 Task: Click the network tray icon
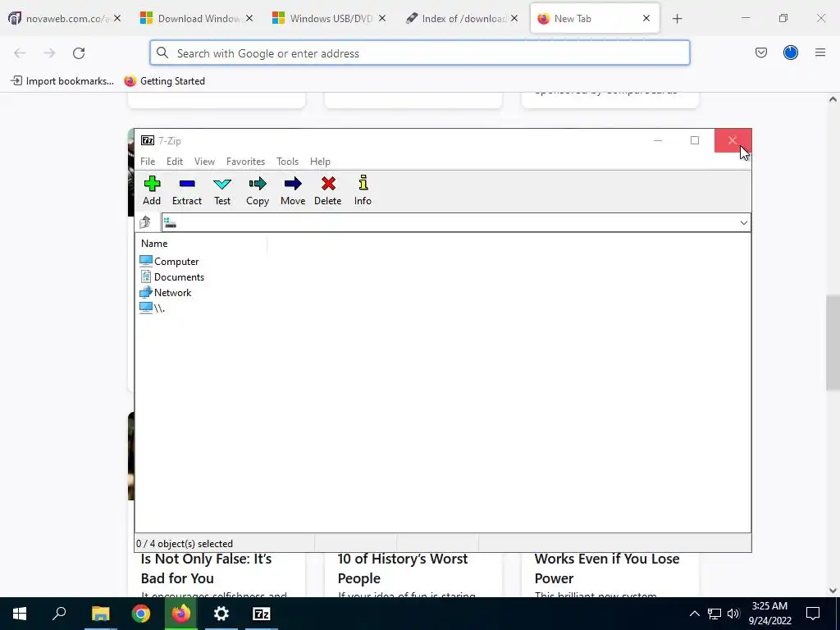714,614
